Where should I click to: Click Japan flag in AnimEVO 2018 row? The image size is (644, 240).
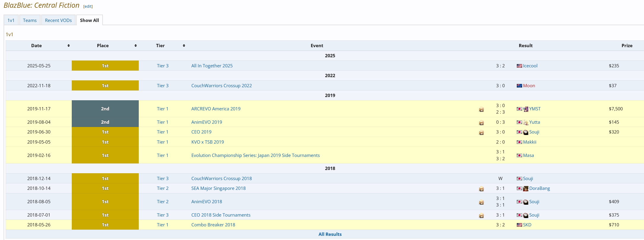tap(519, 202)
